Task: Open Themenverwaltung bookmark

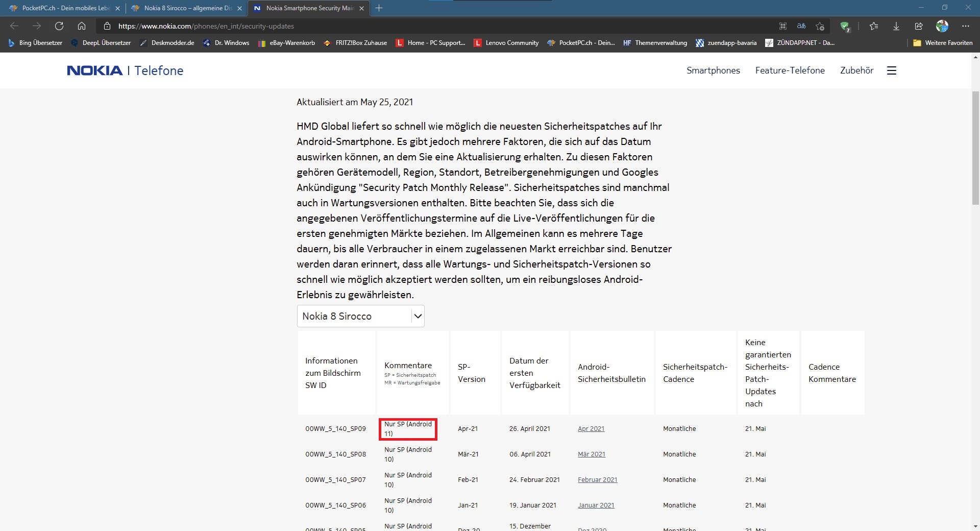Action: [655, 43]
